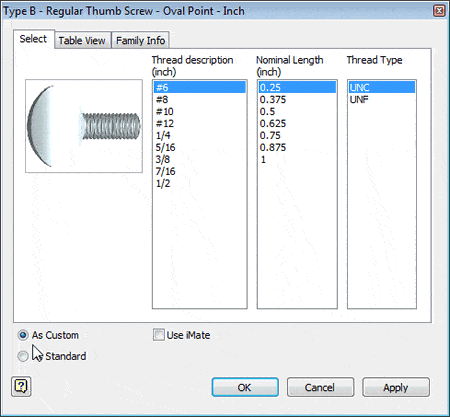
Task: Choose nominal length 0.25
Action: pos(297,88)
